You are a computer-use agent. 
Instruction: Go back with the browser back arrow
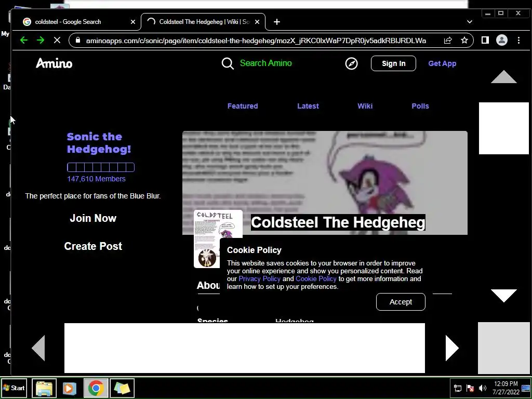pyautogui.click(x=24, y=41)
